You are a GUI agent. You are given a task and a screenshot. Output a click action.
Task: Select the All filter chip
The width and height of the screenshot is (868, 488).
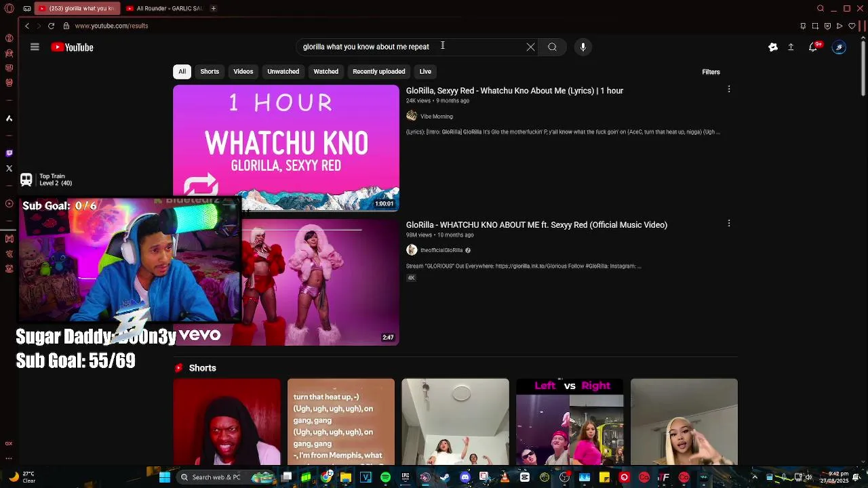[x=182, y=71]
